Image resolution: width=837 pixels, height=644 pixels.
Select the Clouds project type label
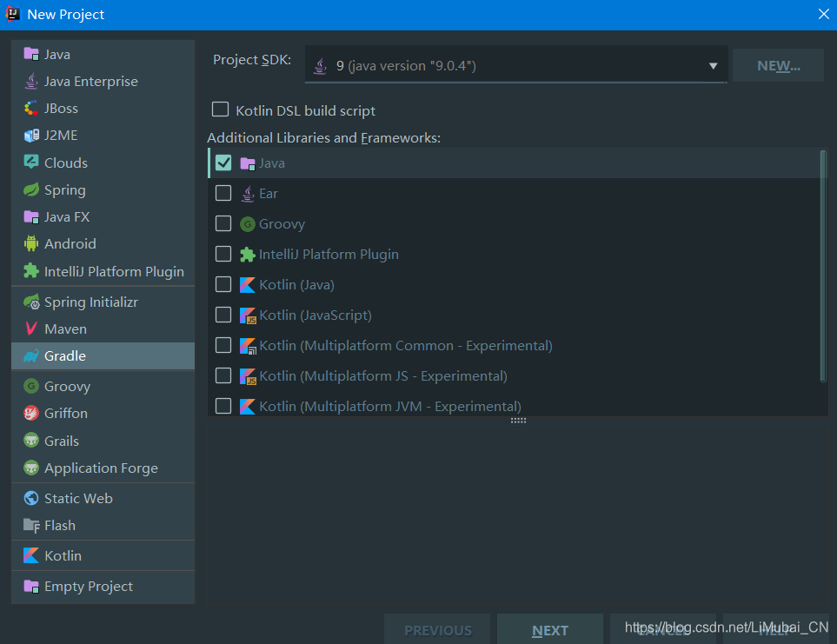66,163
